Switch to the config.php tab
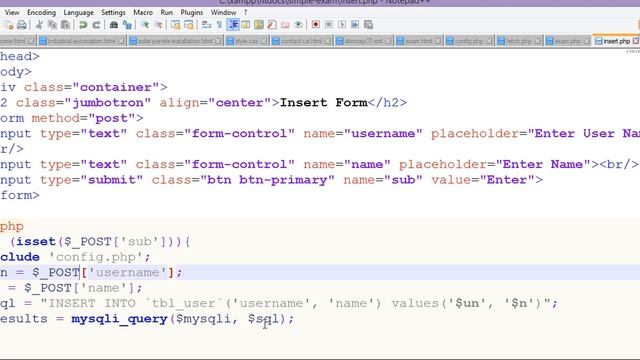The width and height of the screenshot is (640, 360). click(x=469, y=41)
